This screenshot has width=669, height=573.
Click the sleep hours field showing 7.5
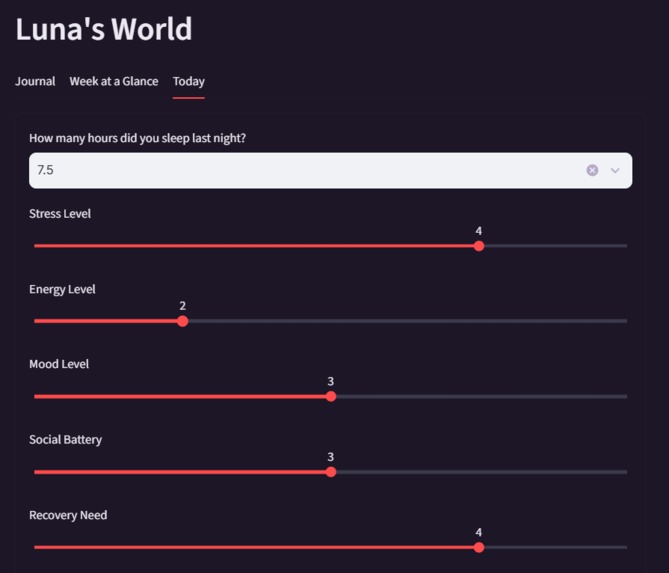click(x=331, y=170)
